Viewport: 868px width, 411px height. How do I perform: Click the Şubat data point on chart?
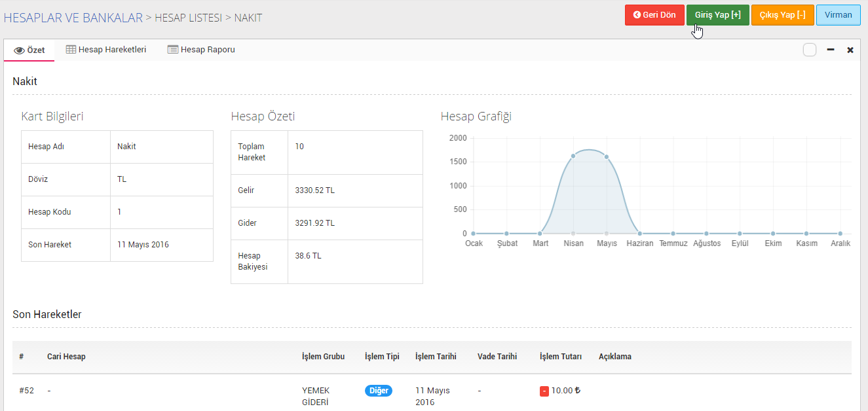[506, 234]
